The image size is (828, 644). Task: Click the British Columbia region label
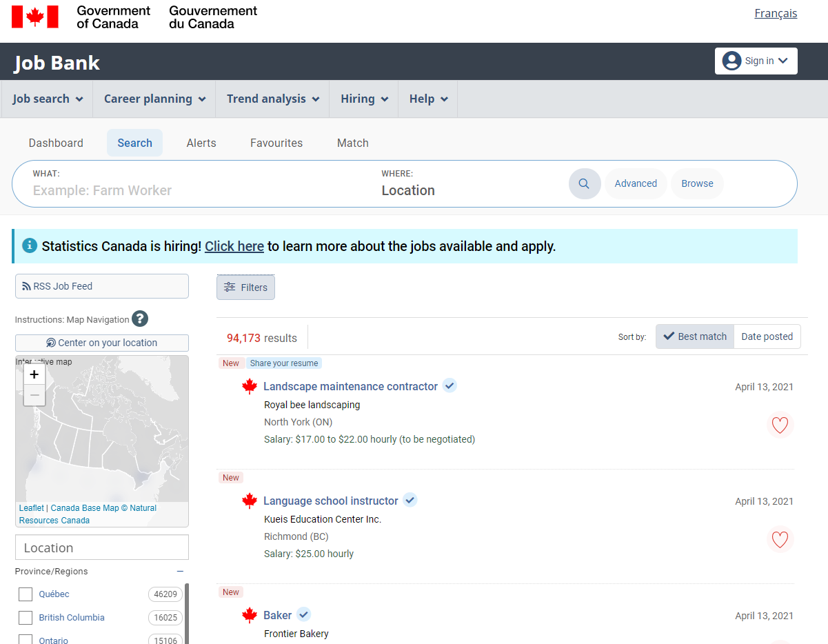72,618
